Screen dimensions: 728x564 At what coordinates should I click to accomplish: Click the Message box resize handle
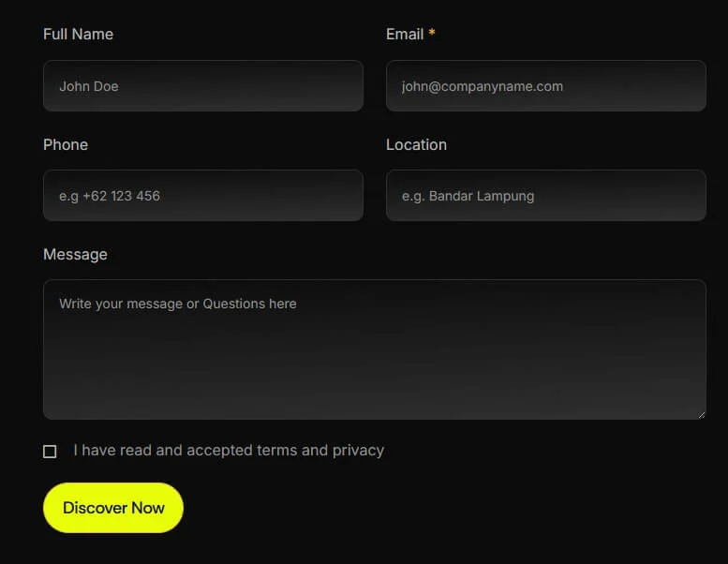point(702,415)
